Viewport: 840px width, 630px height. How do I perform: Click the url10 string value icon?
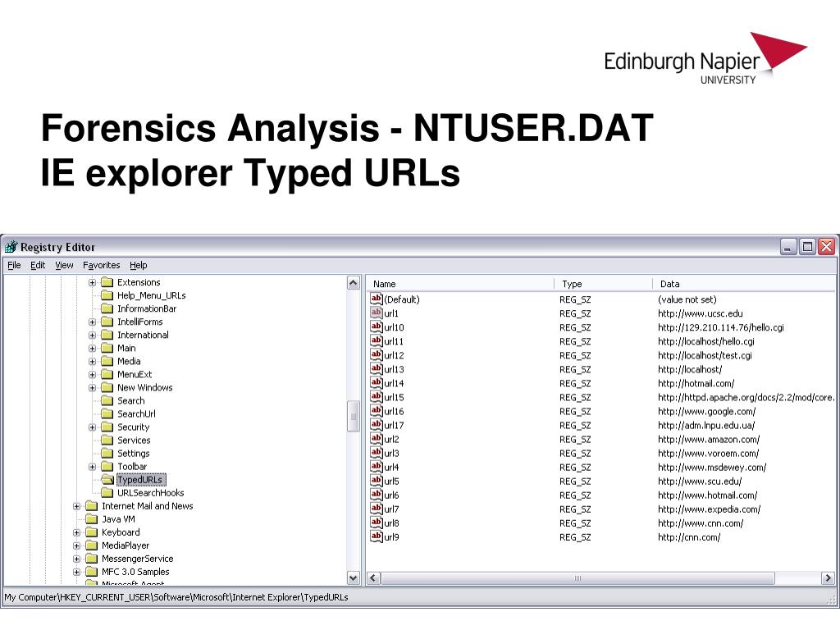pos(377,326)
